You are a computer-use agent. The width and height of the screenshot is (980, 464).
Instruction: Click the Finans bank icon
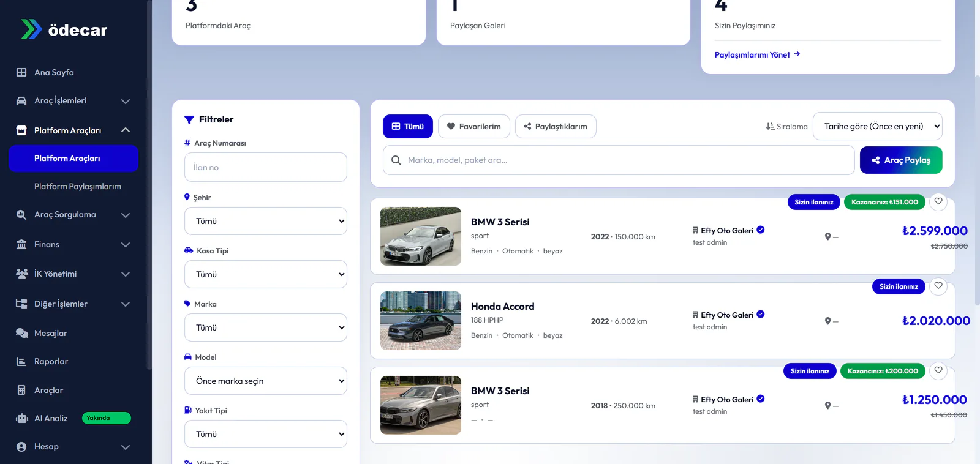click(21, 244)
